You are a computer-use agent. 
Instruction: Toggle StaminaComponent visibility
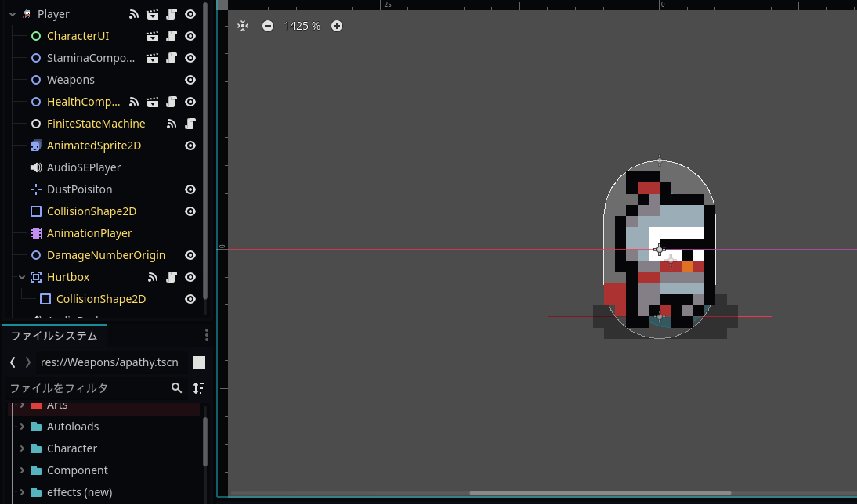190,58
